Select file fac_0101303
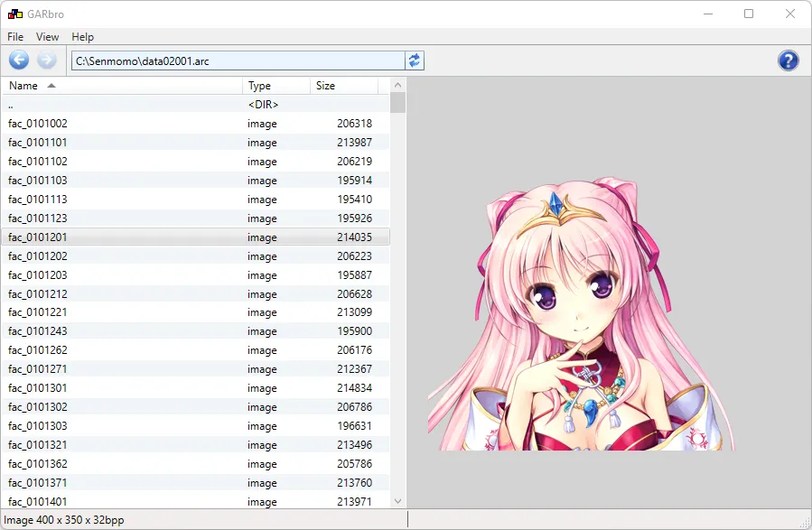The height and width of the screenshot is (530, 812). coord(196,426)
